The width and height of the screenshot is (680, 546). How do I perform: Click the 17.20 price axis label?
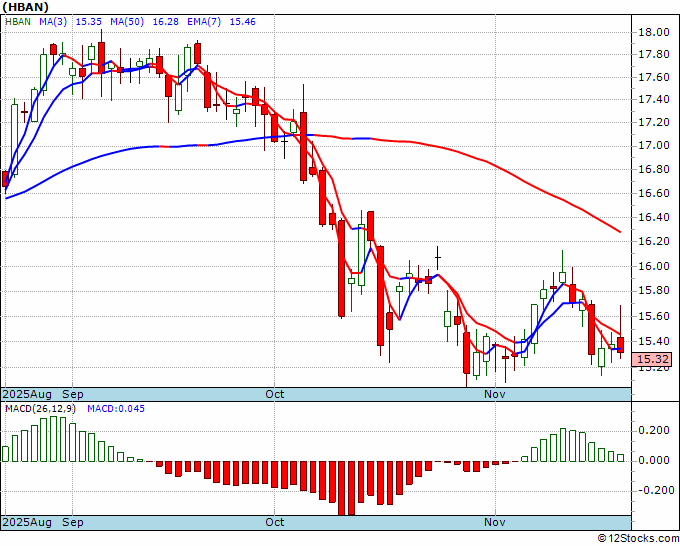click(653, 122)
